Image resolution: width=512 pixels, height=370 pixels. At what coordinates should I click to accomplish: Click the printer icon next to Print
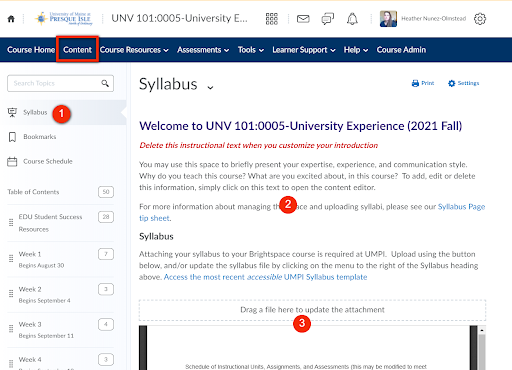pyautogui.click(x=415, y=83)
